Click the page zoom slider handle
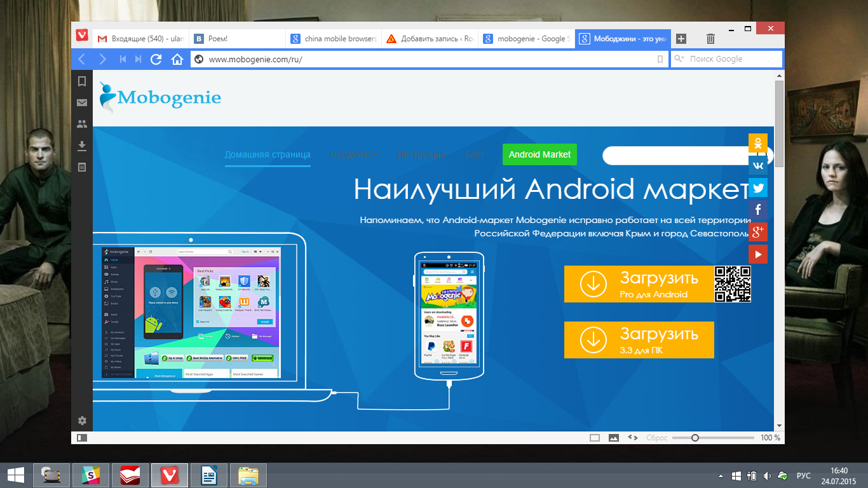 point(695,438)
